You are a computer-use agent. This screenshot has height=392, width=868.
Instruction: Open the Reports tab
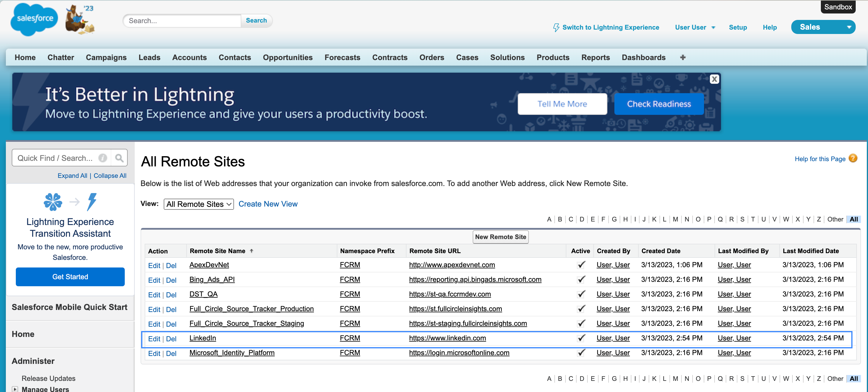click(595, 58)
